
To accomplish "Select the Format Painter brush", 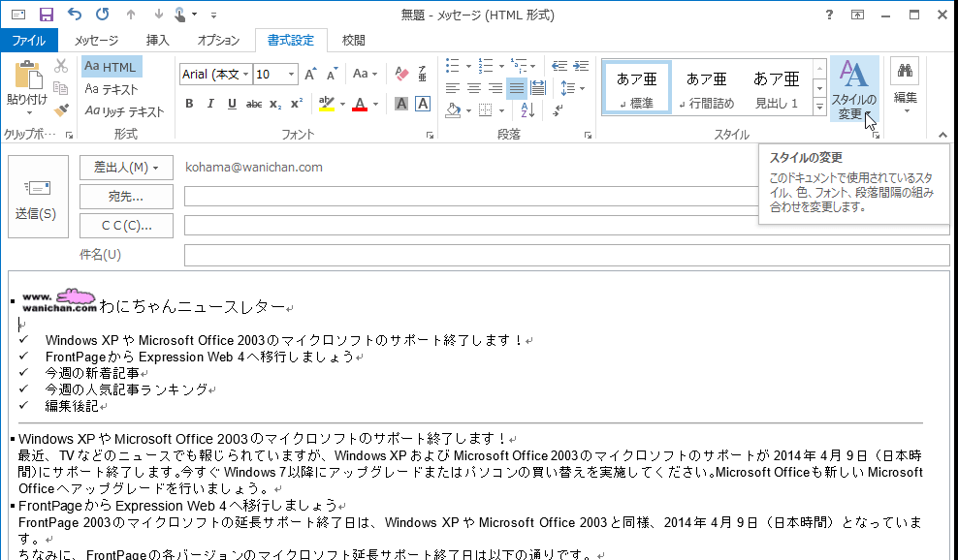I will point(61,110).
